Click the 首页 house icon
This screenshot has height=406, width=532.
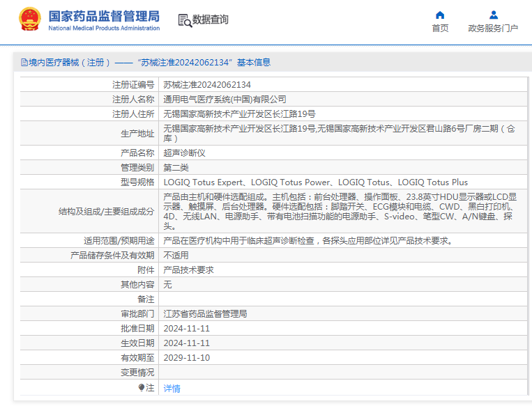pyautogui.click(x=440, y=15)
